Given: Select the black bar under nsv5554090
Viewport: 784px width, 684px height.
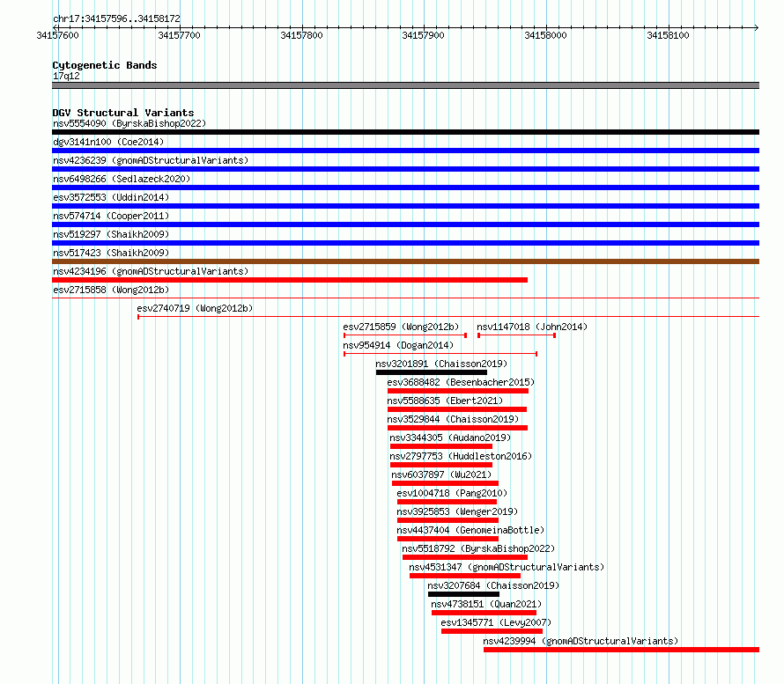Looking at the screenshot, I should pos(405,132).
